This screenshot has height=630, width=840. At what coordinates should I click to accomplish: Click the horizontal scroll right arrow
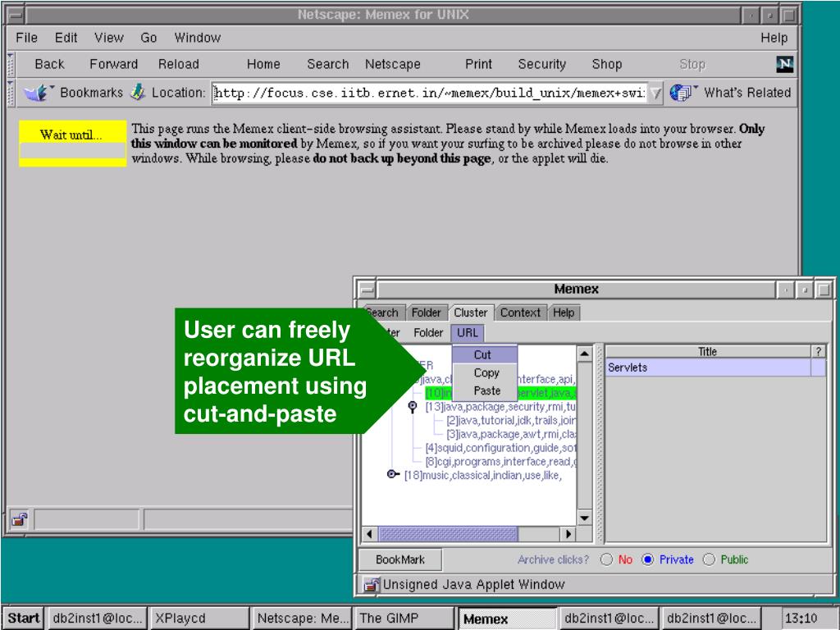(x=568, y=533)
